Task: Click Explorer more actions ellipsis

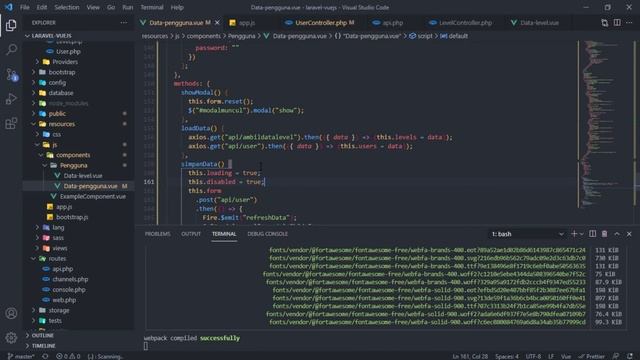Action: pyautogui.click(x=124, y=23)
